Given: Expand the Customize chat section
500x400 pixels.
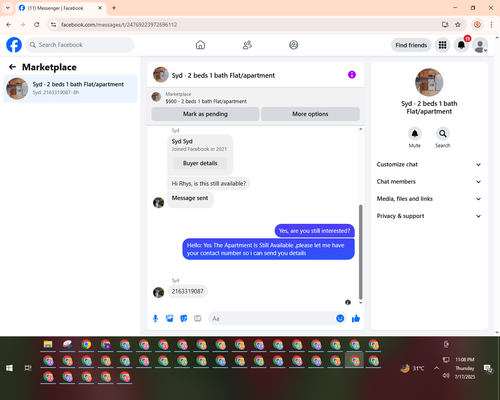Looking at the screenshot, I should coord(429,164).
